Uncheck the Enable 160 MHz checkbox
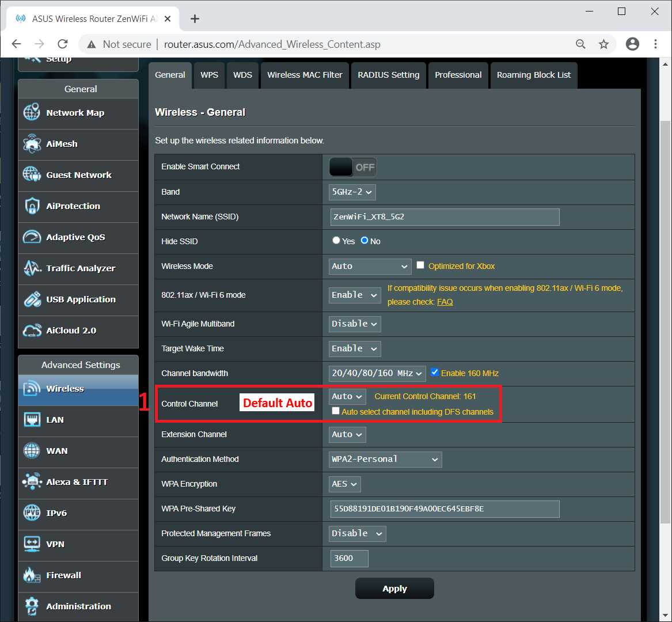 (x=434, y=372)
